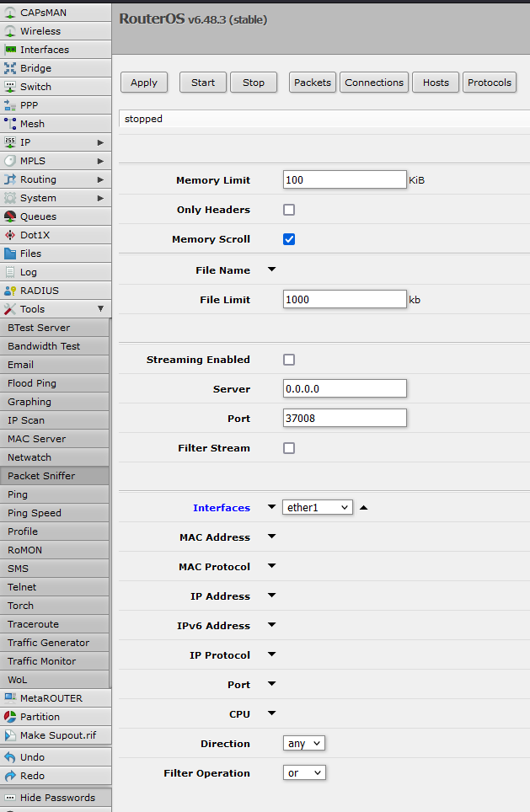Click the streaming Port 37008 field
530x812 pixels.
345,418
